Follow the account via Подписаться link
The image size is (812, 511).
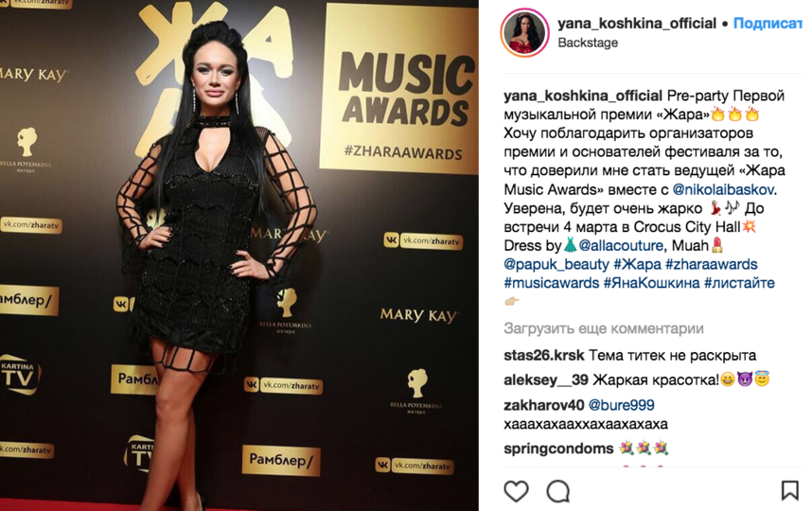point(768,24)
